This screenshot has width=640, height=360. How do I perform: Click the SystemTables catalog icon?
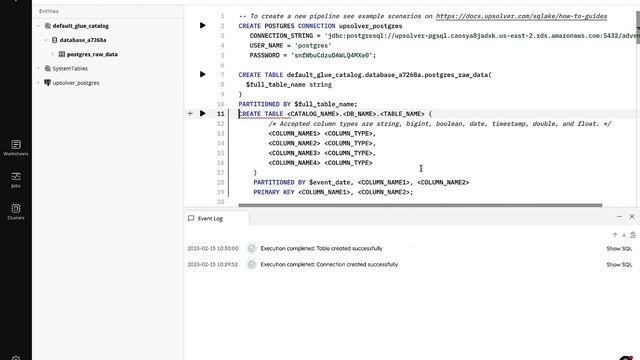click(x=48, y=69)
